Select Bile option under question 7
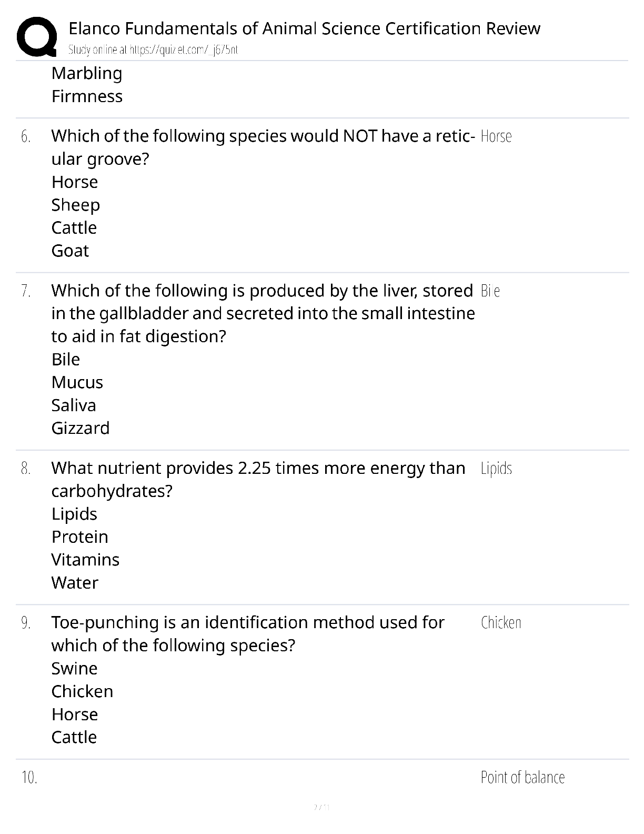 pyautogui.click(x=66, y=360)
